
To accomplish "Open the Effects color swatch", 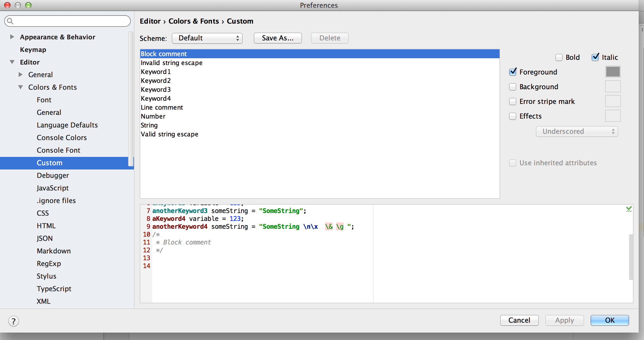I will (x=613, y=116).
